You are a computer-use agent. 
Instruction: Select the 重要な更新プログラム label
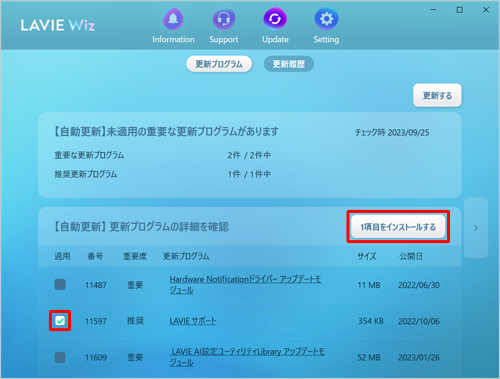point(89,155)
